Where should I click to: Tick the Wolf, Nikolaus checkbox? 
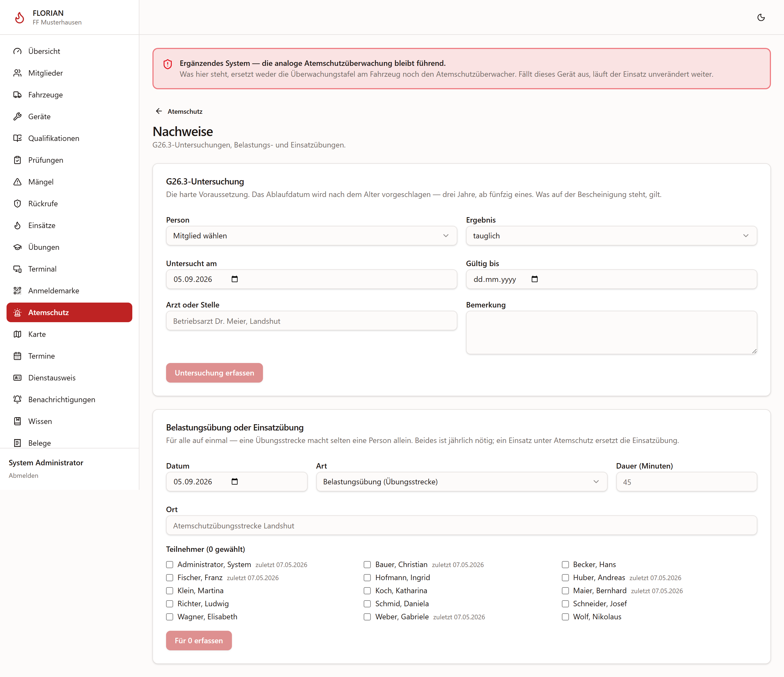pyautogui.click(x=565, y=617)
